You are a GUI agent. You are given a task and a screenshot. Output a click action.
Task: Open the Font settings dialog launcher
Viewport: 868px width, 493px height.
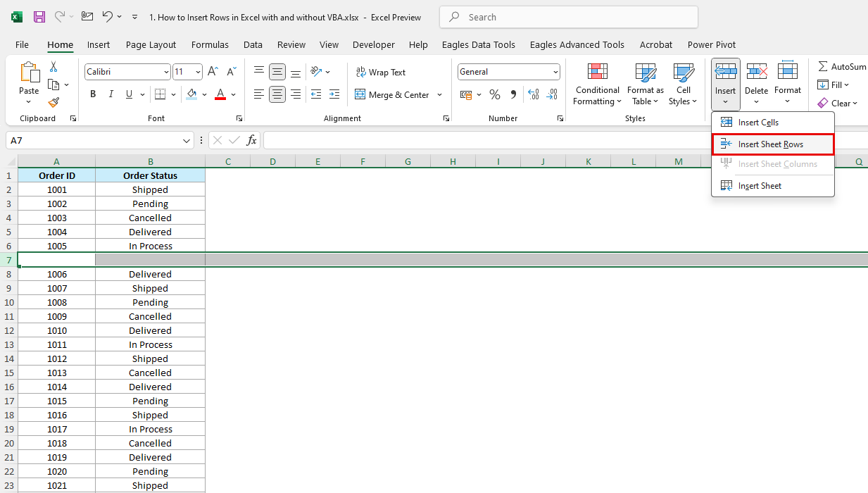coord(239,118)
